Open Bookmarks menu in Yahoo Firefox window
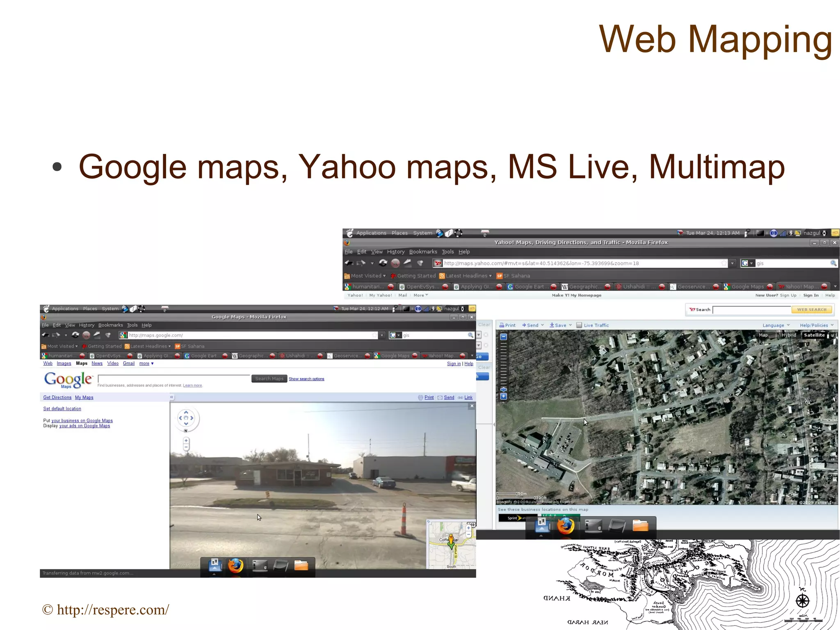The height and width of the screenshot is (630, 840). coord(423,252)
